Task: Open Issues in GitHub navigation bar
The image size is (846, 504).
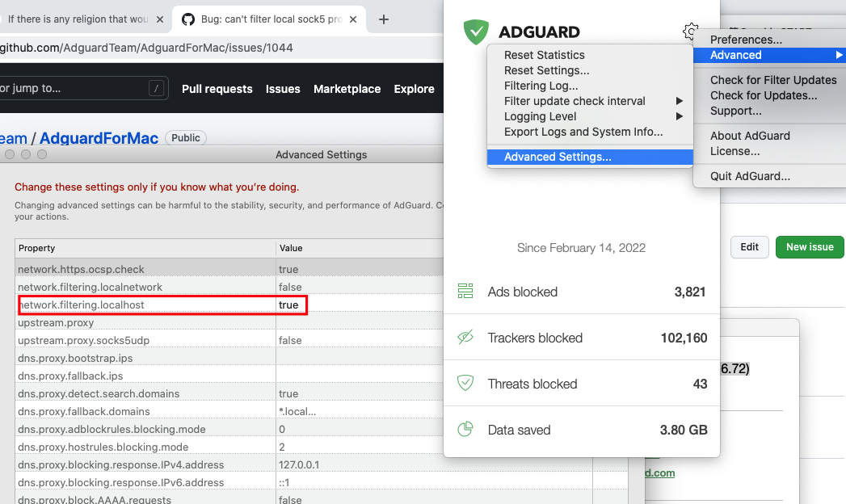Action: pyautogui.click(x=283, y=89)
